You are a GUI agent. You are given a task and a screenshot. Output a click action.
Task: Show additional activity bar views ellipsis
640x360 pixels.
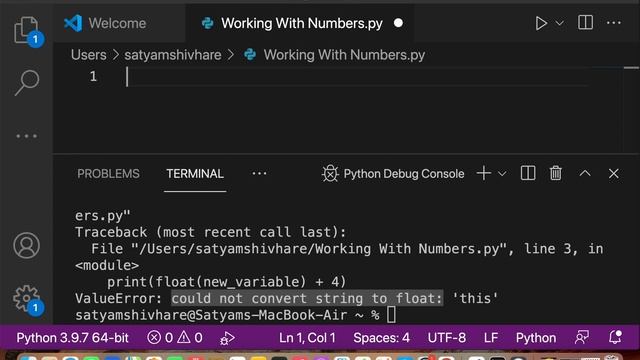coord(27,136)
